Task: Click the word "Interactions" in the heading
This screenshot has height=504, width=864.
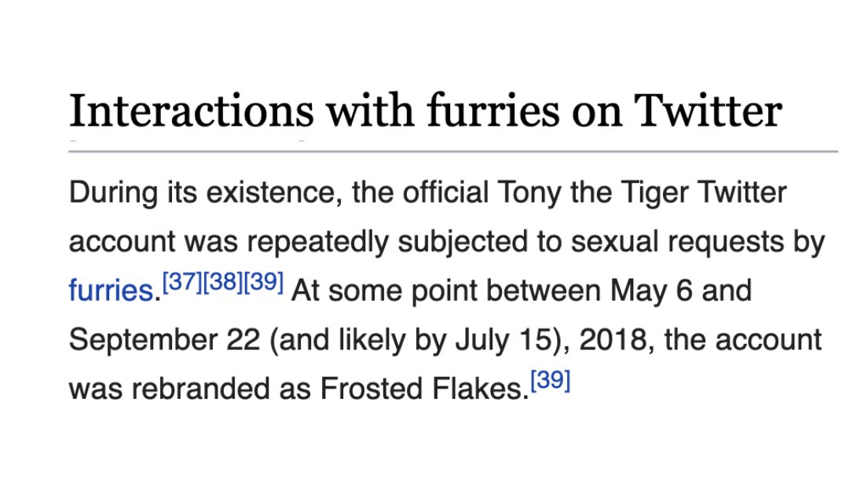Action: 191,111
